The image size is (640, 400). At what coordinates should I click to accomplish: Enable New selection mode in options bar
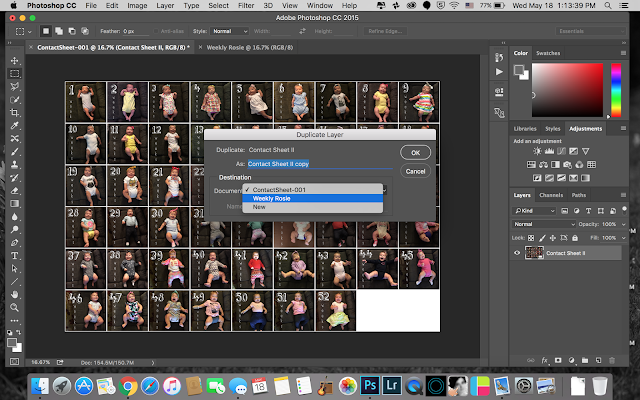[46, 31]
